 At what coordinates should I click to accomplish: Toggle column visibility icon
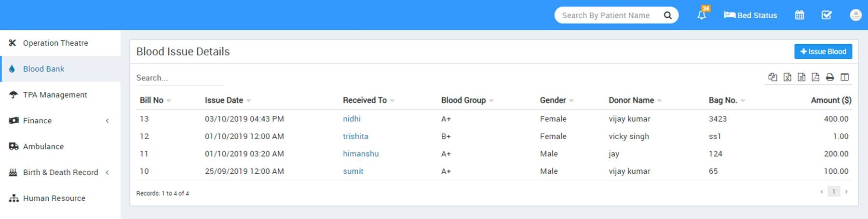(844, 77)
